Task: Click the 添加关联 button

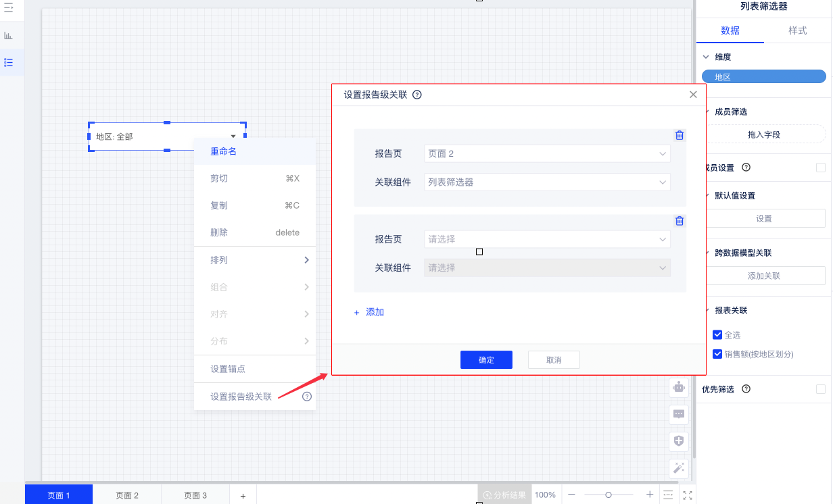Action: [764, 276]
